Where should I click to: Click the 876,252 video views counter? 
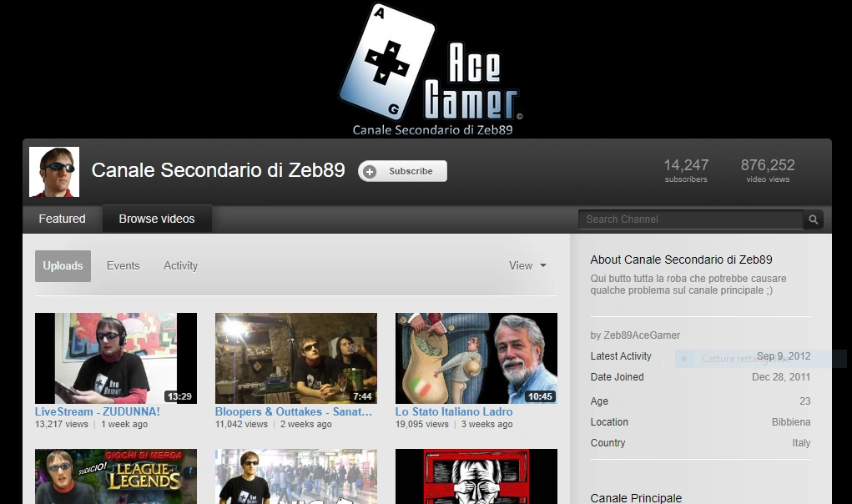point(768,170)
